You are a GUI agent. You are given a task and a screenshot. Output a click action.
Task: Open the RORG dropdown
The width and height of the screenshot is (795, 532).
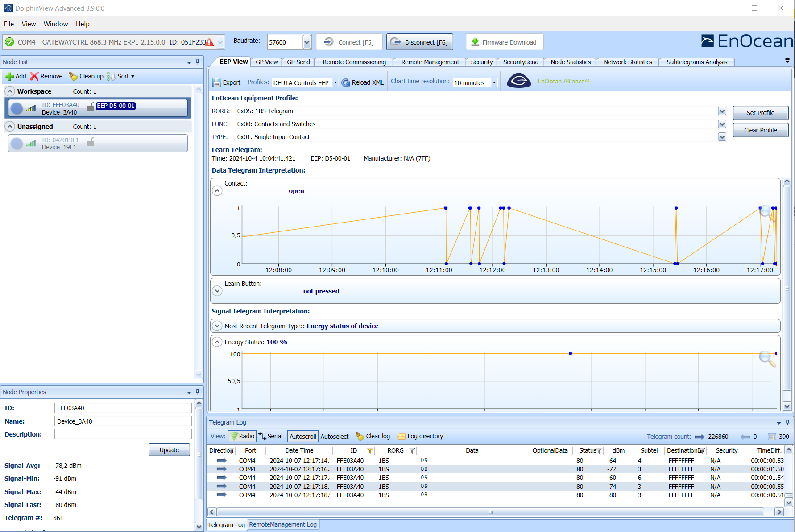721,111
